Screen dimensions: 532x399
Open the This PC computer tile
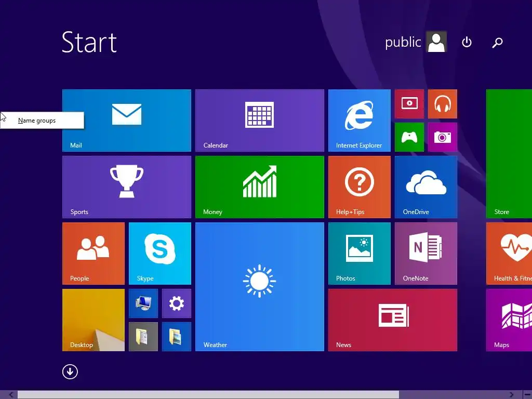coord(143,303)
